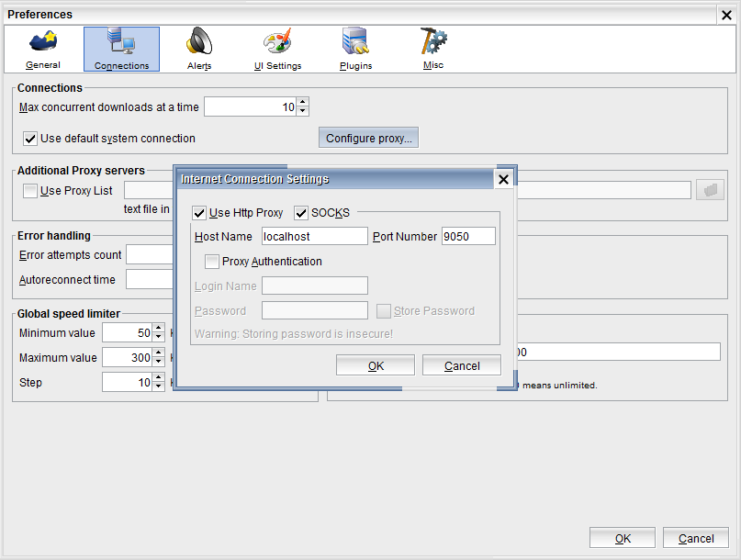This screenshot has height=560, width=741.
Task: Select the Connections tab icon
Action: 121,42
